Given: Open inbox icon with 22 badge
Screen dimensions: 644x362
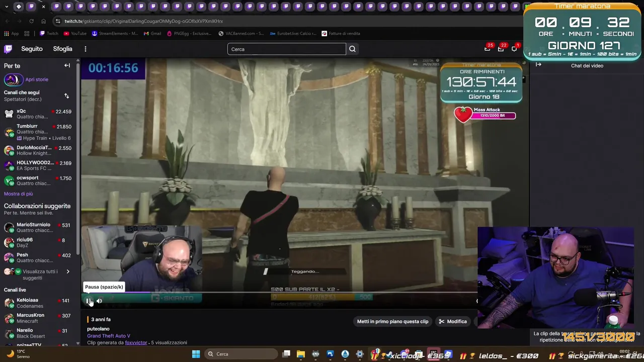Looking at the screenshot, I should click(x=501, y=49).
